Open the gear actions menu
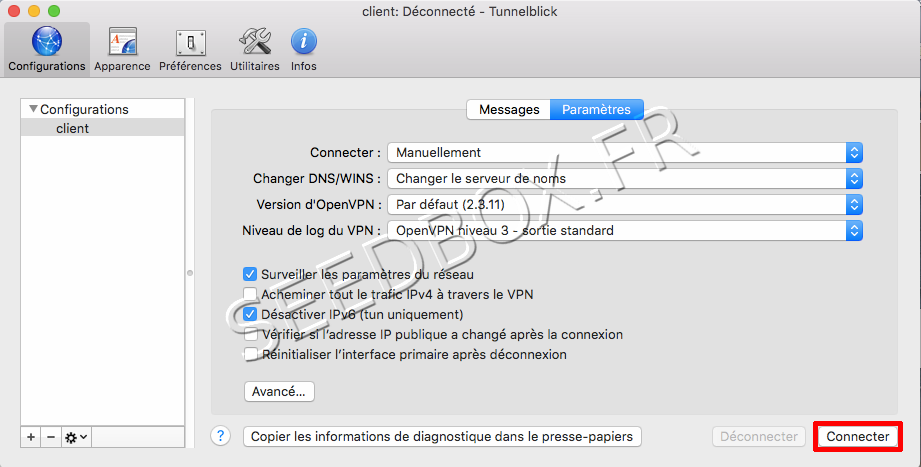This screenshot has width=921, height=467. pos(76,437)
